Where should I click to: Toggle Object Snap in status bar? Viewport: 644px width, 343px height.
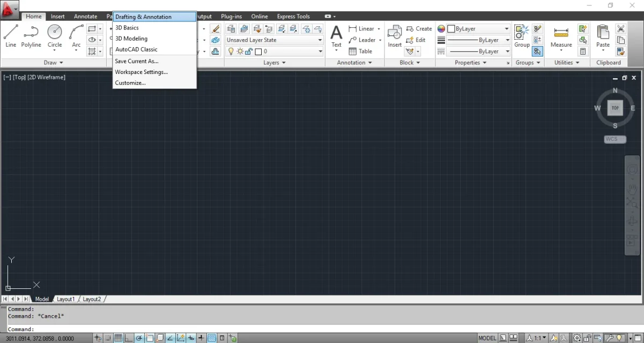(x=150, y=338)
